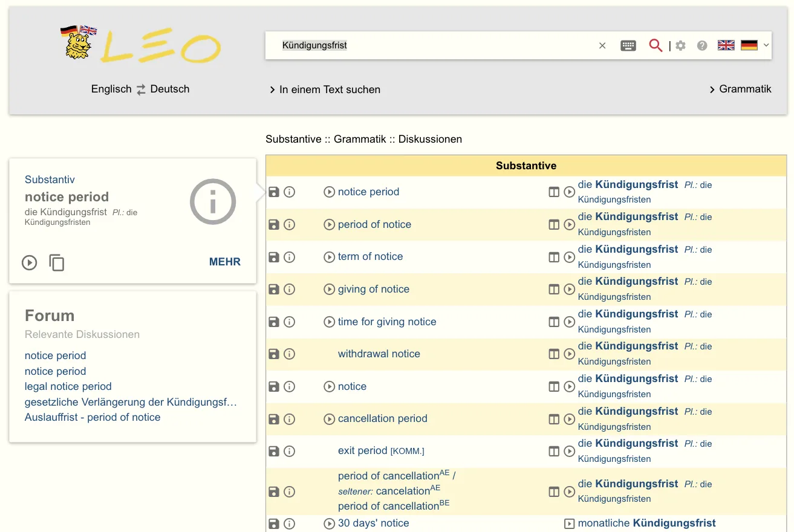Show info for 'time for giving notice'
The width and height of the screenshot is (794, 532).
pos(290,322)
